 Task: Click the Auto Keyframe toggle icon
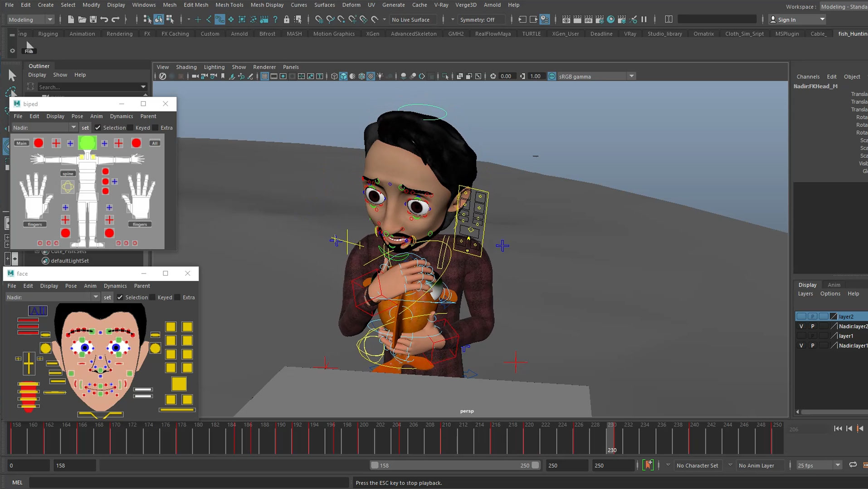(648, 465)
